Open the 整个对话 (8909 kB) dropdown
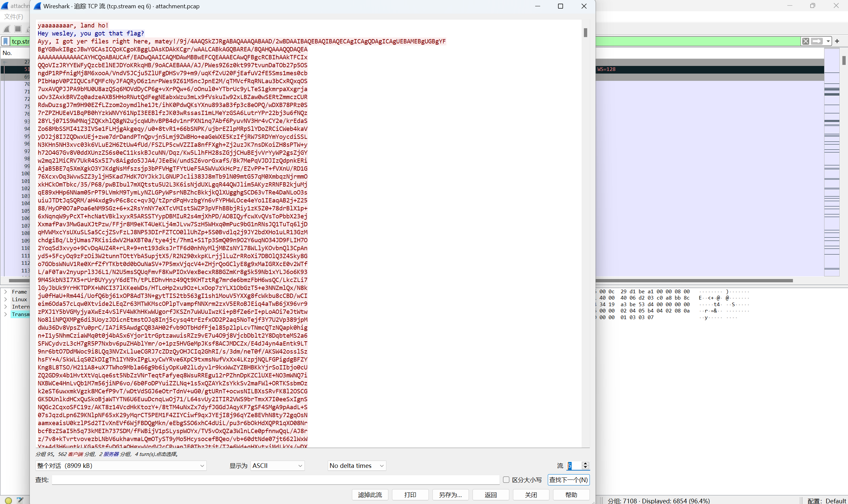Viewport: 848px width, 504px height. [x=121, y=466]
